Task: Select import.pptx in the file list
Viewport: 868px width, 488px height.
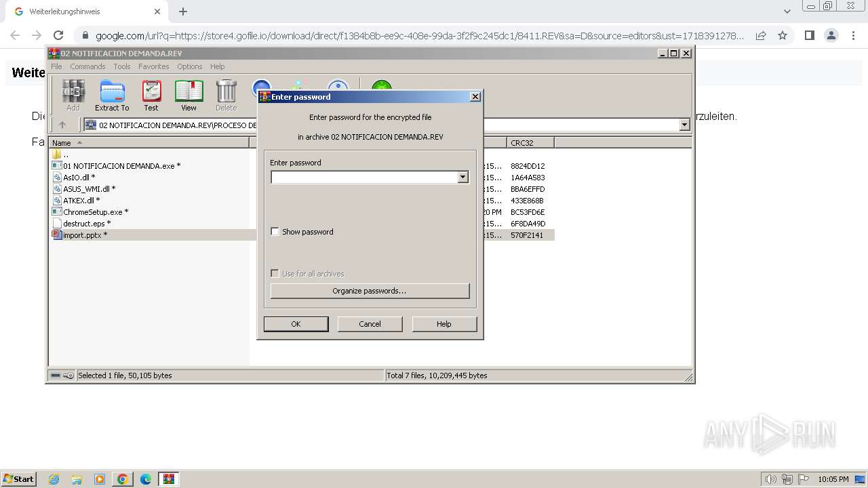Action: pyautogui.click(x=79, y=235)
